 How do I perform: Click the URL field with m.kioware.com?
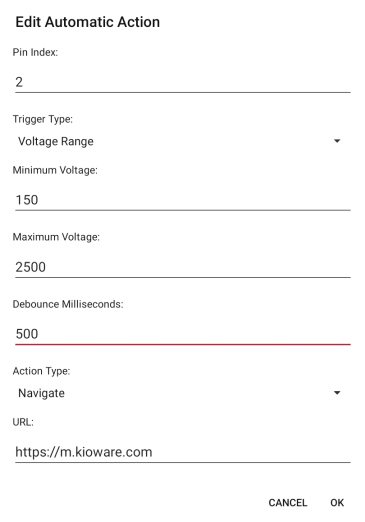point(183,452)
